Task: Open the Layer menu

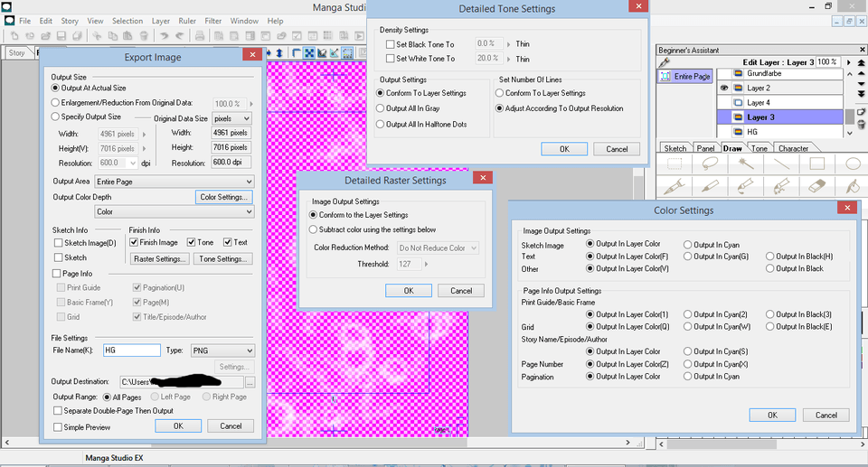Action: (x=161, y=21)
